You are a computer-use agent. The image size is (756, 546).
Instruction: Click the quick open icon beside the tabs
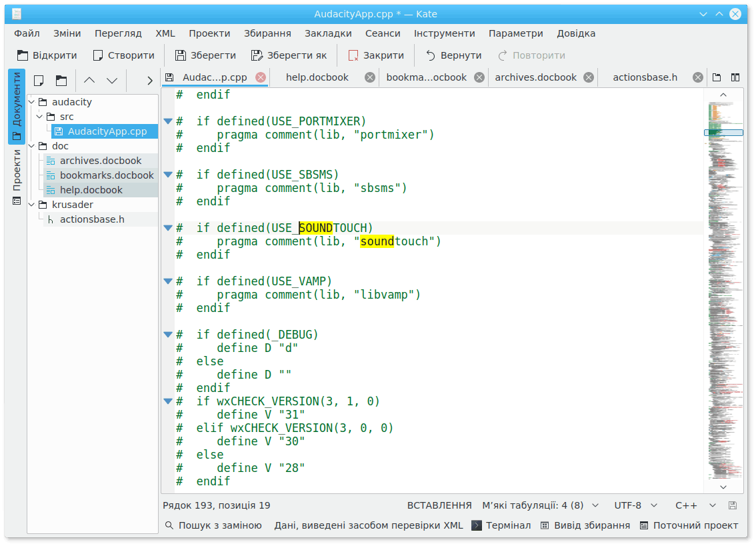pos(717,77)
